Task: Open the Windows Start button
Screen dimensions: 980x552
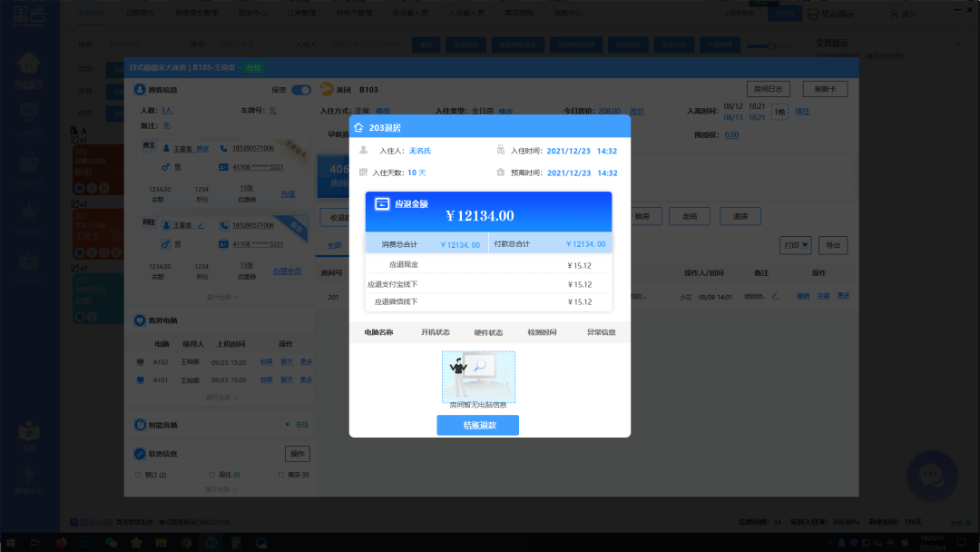Action: 11,543
